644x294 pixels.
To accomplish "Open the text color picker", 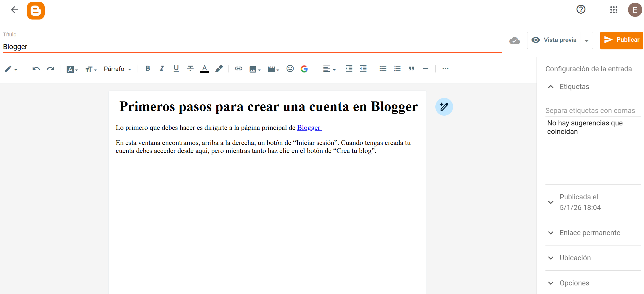I will click(205, 69).
